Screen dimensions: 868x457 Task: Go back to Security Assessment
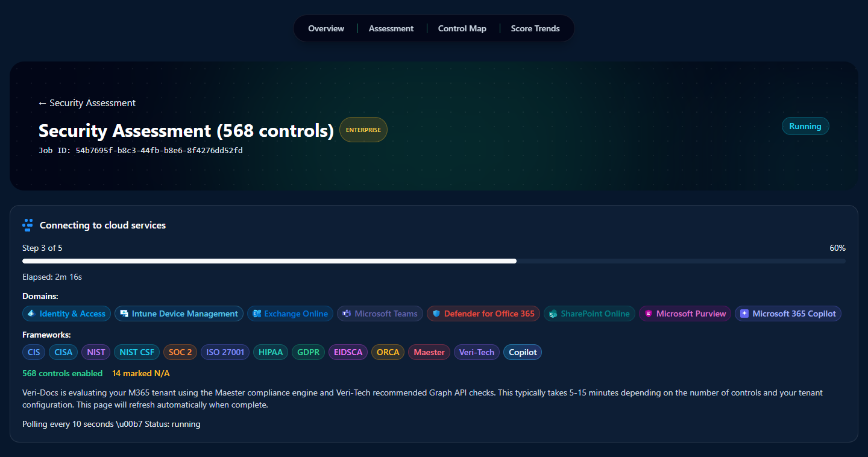87,103
